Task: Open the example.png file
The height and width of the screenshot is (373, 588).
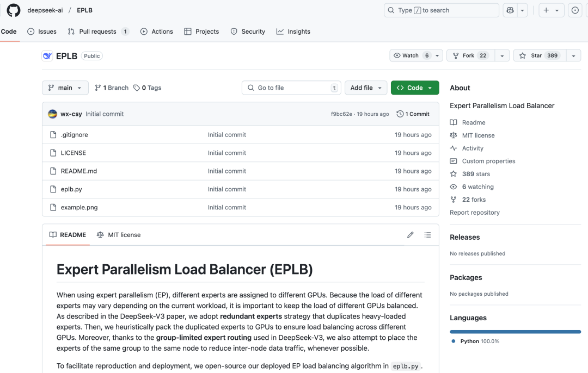Action: 79,208
